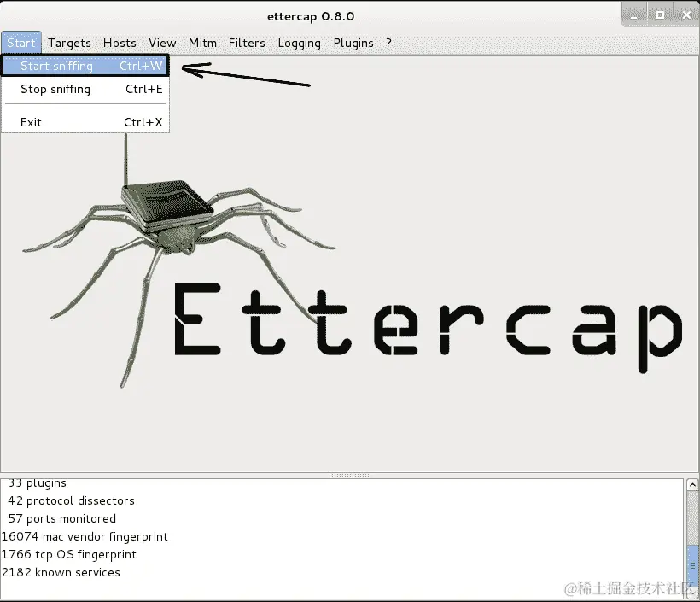Open the Filters menu
This screenshot has width=700, height=602.
pyautogui.click(x=247, y=43)
